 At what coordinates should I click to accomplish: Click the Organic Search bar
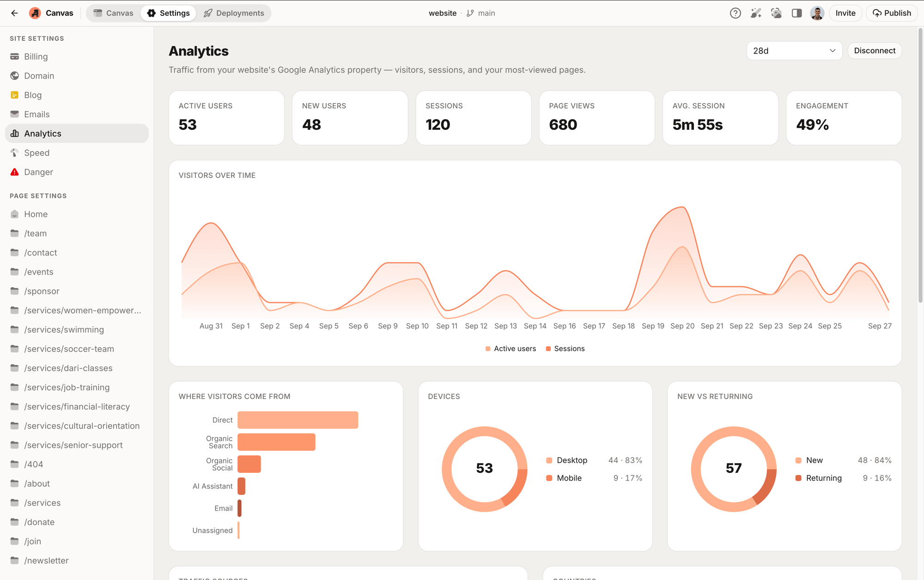pos(276,442)
